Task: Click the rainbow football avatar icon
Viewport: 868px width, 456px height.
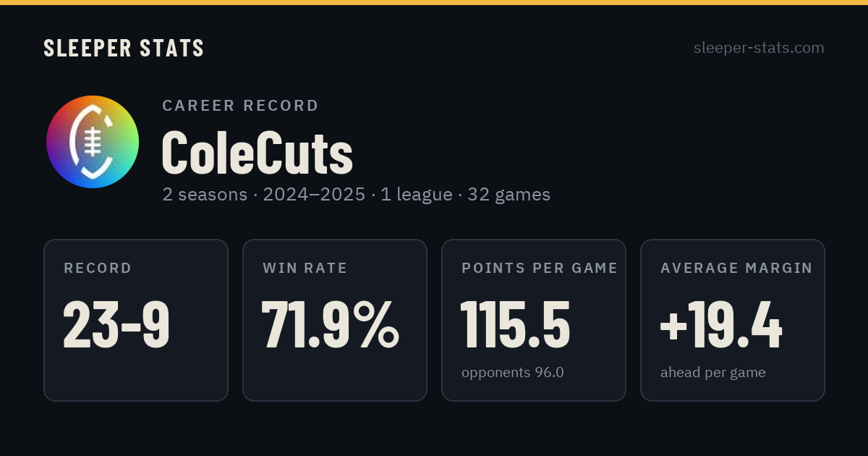Action: [93, 142]
